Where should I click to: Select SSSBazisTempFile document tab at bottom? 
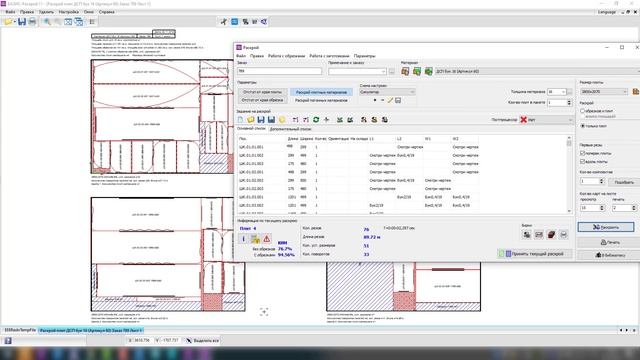(x=20, y=330)
